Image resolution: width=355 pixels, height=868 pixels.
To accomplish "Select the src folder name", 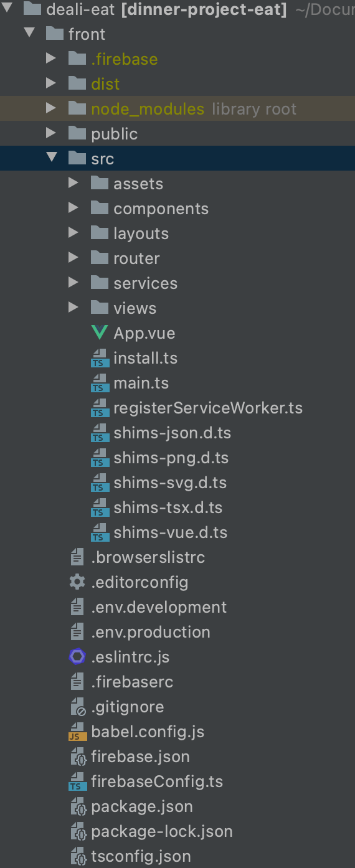I will [102, 159].
